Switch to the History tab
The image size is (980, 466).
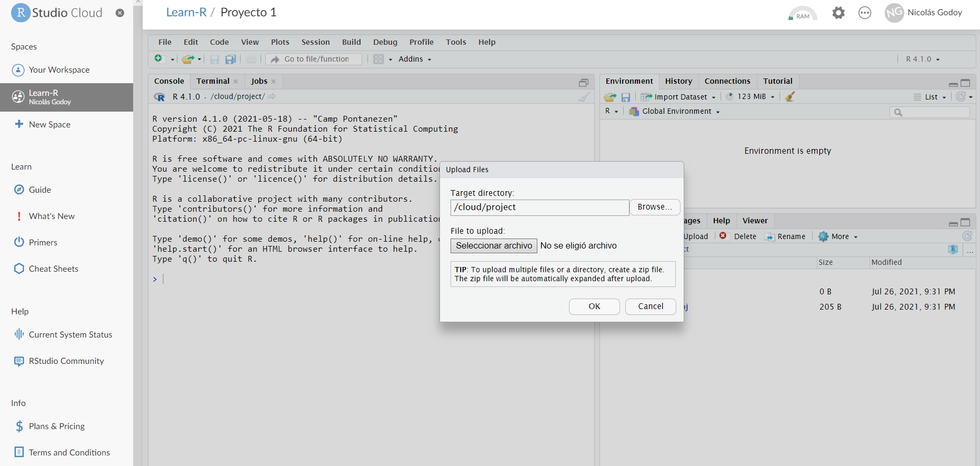[x=678, y=81]
